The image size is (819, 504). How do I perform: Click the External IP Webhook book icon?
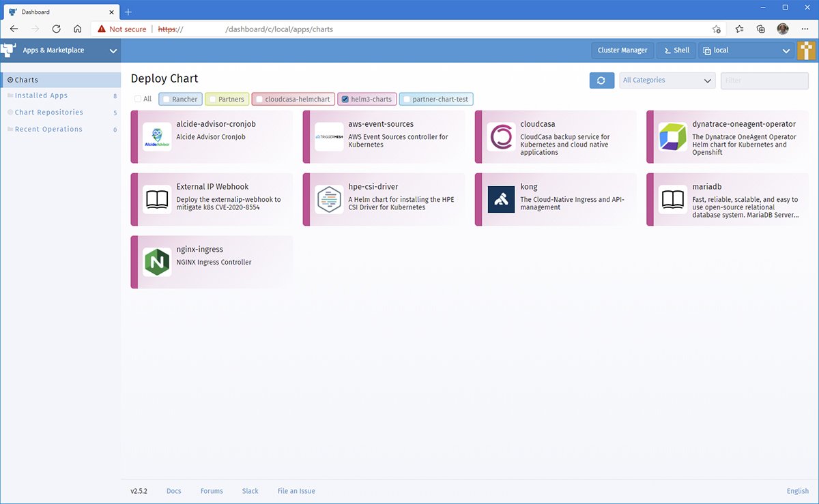tap(158, 199)
